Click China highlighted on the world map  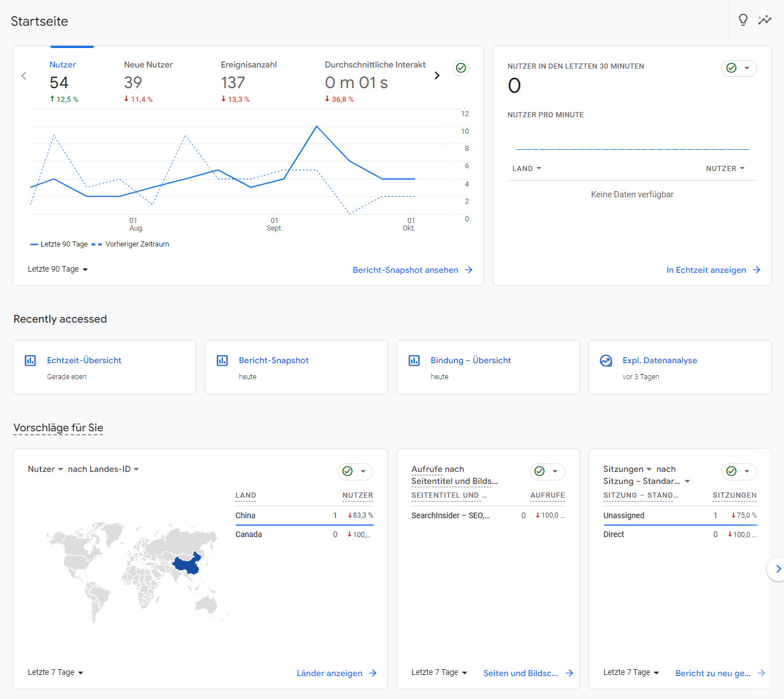(188, 565)
